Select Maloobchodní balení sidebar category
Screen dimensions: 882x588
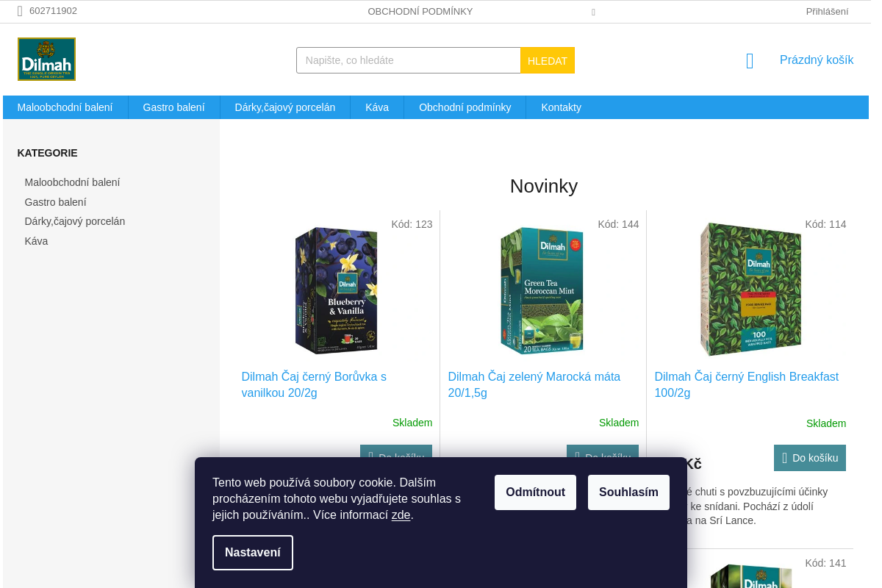[x=73, y=182]
